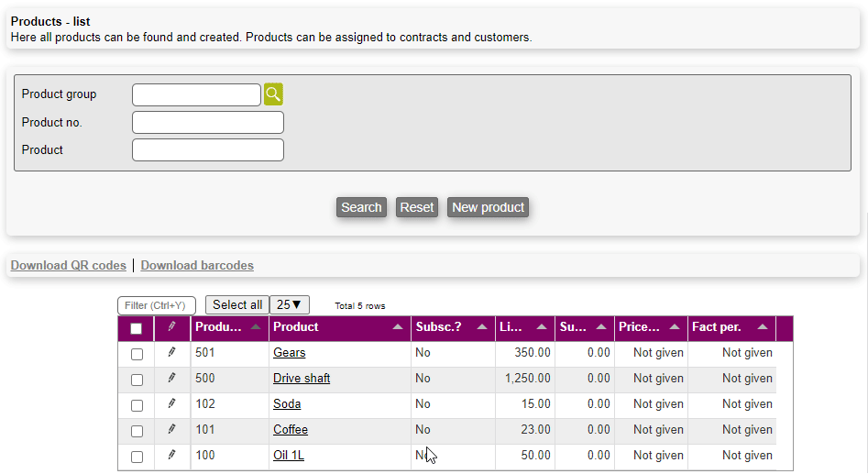Reset the search form
Image resolution: width=868 pixels, height=474 pixels.
pyautogui.click(x=416, y=207)
